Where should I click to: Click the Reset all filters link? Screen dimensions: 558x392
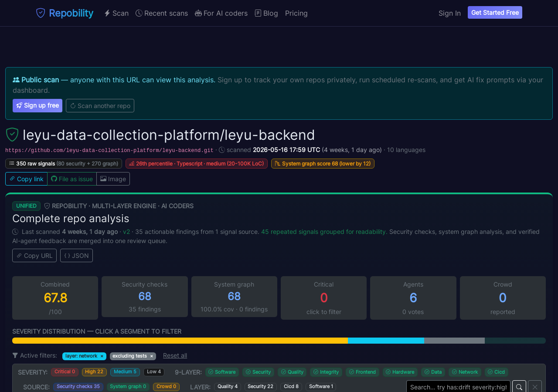pyautogui.click(x=175, y=355)
